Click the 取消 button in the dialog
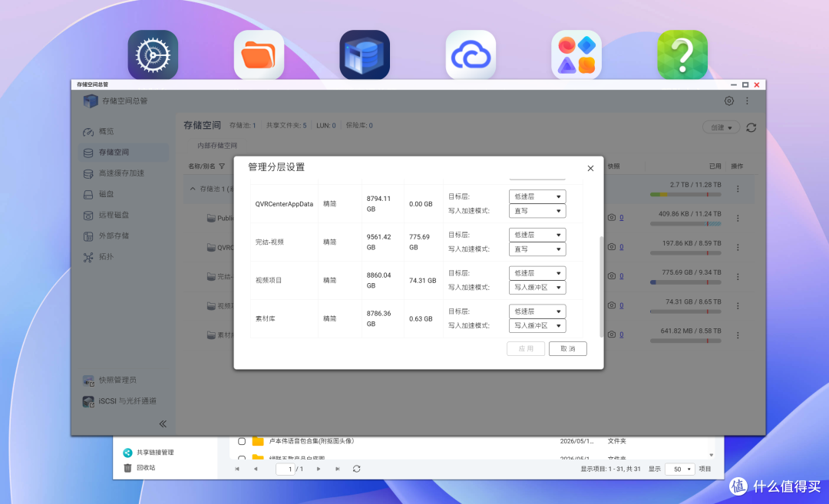 point(568,349)
